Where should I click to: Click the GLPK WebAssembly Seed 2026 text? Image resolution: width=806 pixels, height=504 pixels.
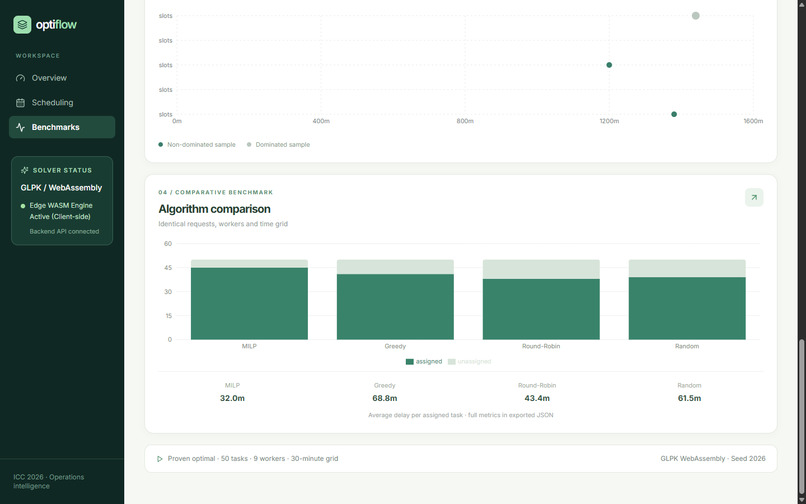[713, 459]
